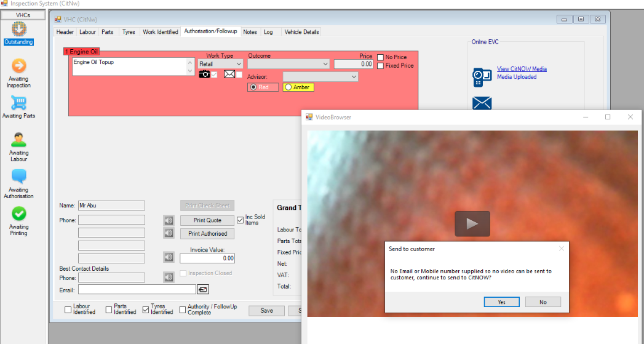The image size is (644, 344).
Task: Play the video in VideoBrowser
Action: tap(472, 223)
